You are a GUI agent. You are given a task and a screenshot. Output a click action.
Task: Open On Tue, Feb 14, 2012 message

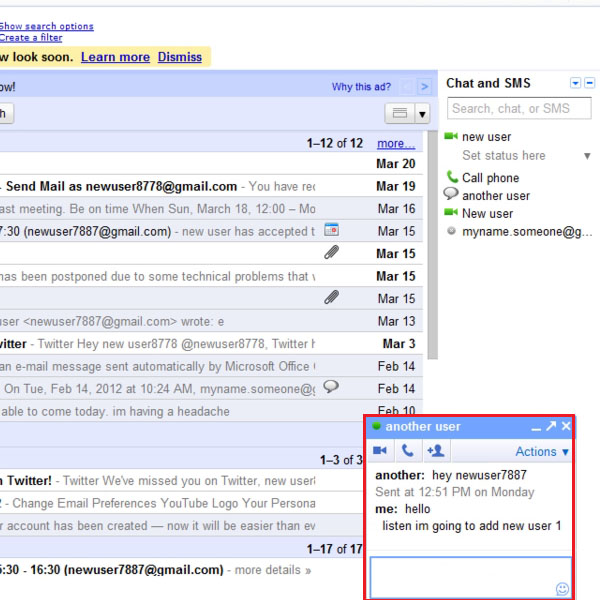[x=210, y=389]
